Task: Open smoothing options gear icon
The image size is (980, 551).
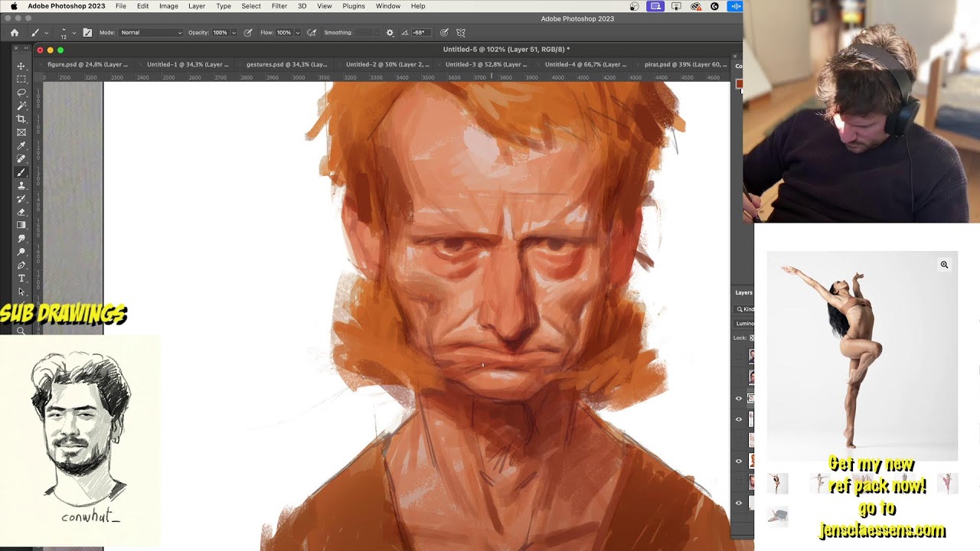Action: [390, 33]
